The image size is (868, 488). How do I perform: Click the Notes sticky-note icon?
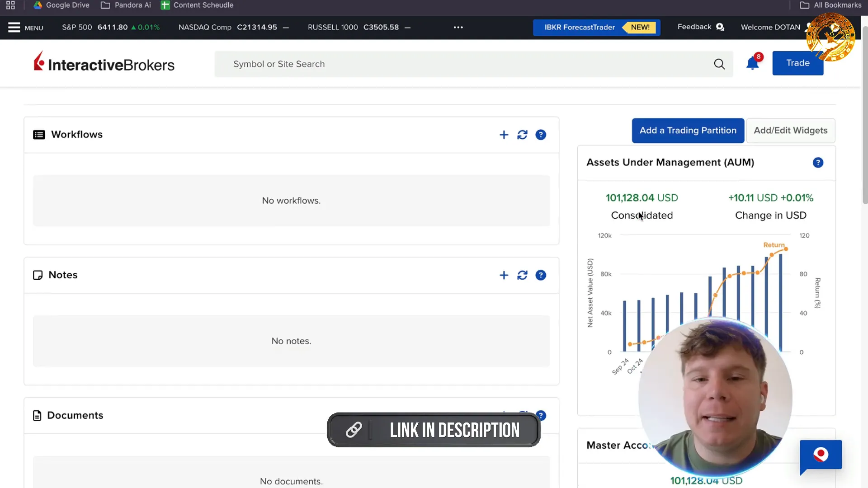pos(38,275)
